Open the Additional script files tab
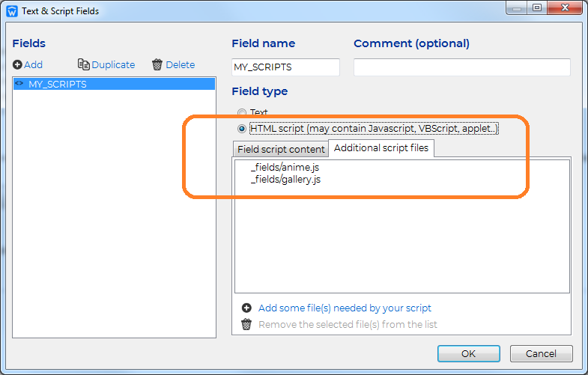This screenshot has height=375, width=588. click(381, 148)
